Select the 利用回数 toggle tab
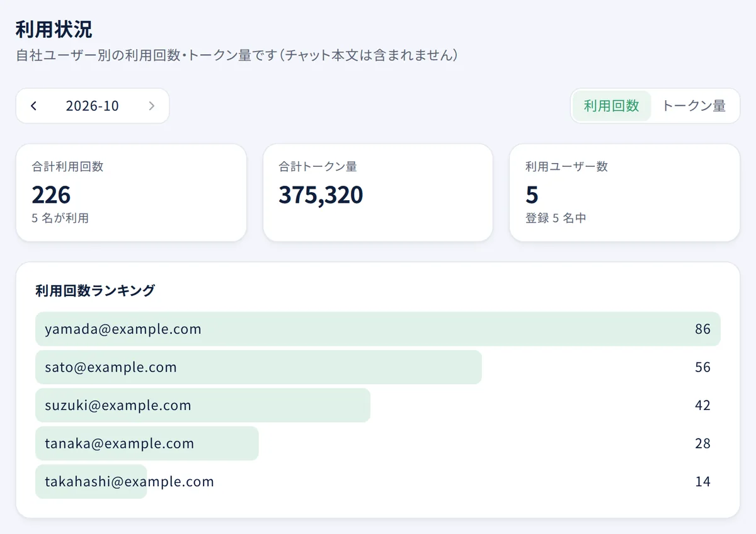Viewport: 756px width, 534px height. [612, 106]
